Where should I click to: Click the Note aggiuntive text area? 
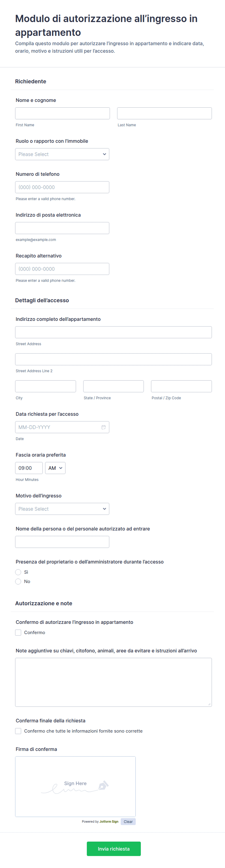(113, 682)
